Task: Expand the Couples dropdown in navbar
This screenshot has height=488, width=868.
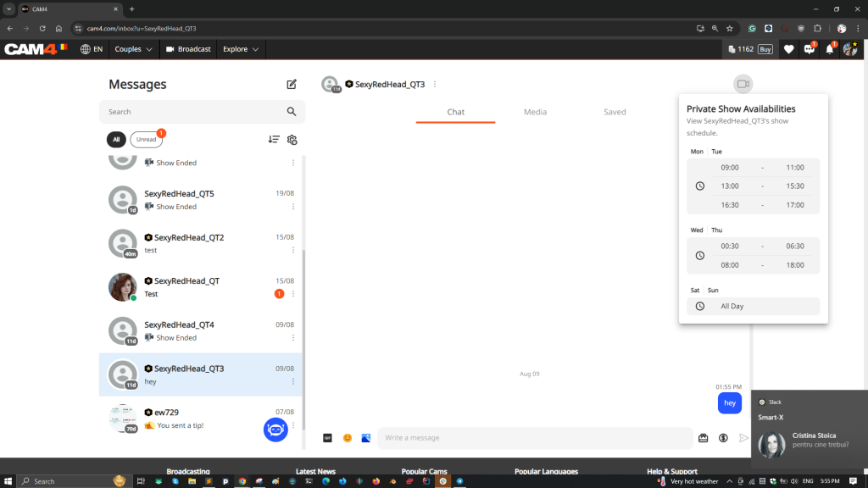Action: coord(133,49)
